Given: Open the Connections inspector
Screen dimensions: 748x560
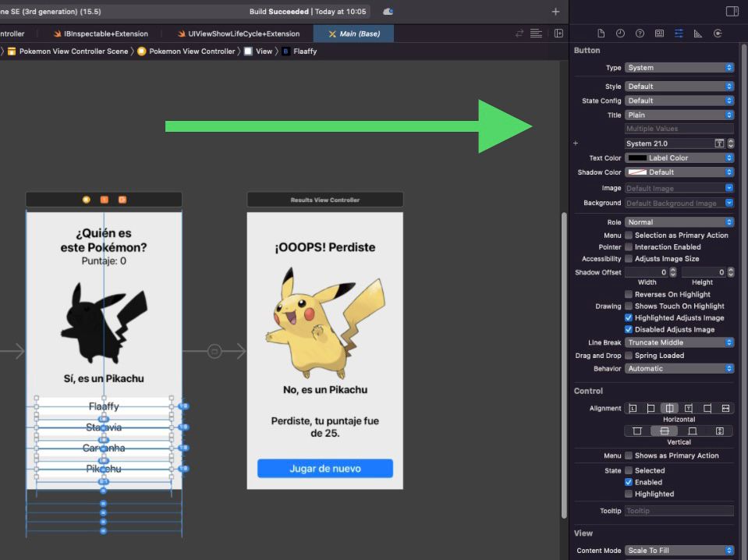Looking at the screenshot, I should pos(718,34).
